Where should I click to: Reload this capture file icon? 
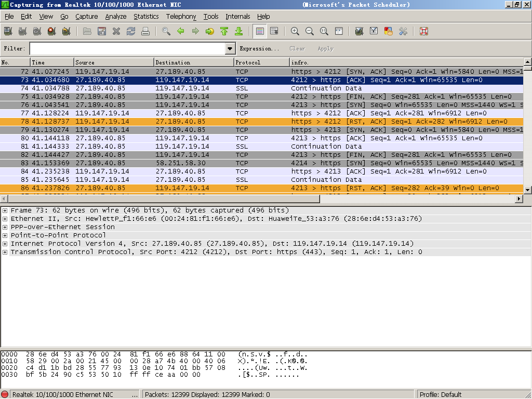click(131, 31)
